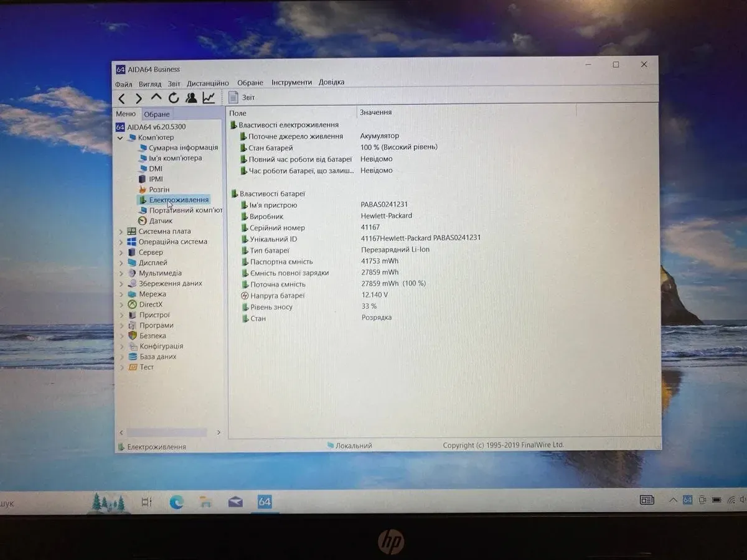Expand the Операційна система tree node

point(121,242)
